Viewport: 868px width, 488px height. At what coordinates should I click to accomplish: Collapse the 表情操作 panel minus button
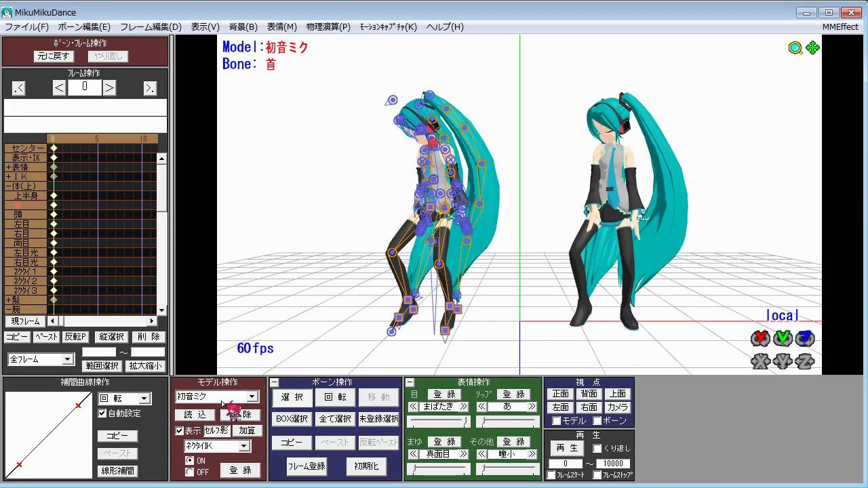[410, 383]
